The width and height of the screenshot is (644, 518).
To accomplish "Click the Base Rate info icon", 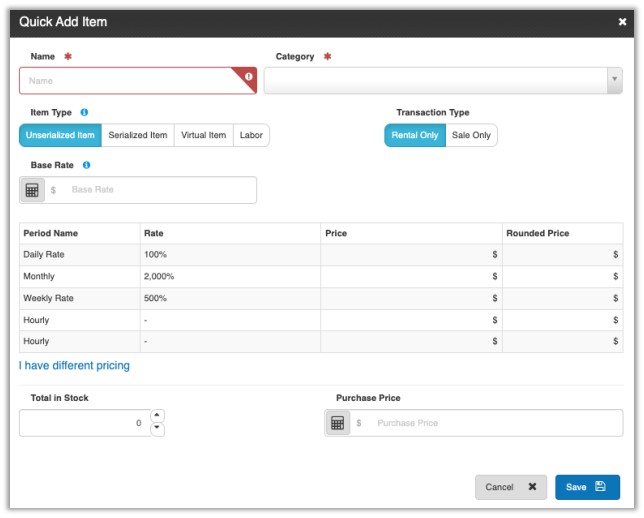I will [87, 165].
